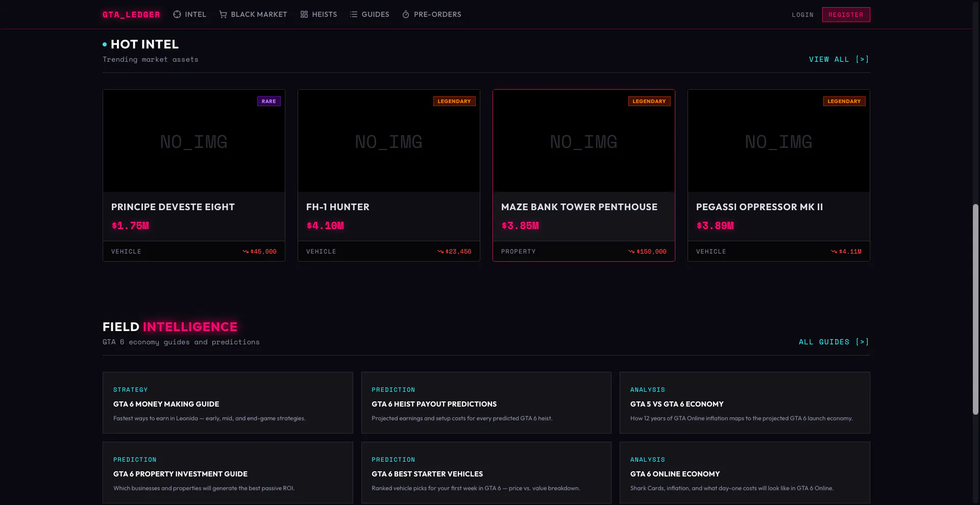Open GTA 6 Heist Payout Predictions
This screenshot has width=980, height=505.
point(486,402)
